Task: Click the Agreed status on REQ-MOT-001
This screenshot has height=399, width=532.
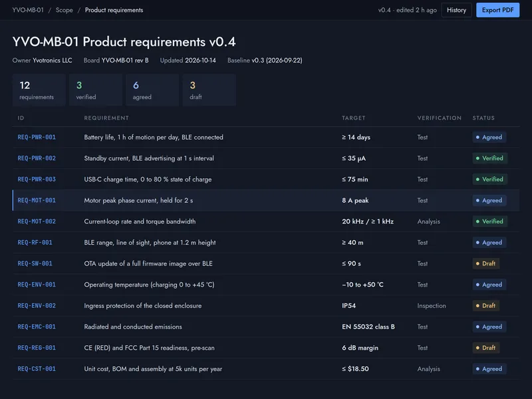Action: (489, 201)
